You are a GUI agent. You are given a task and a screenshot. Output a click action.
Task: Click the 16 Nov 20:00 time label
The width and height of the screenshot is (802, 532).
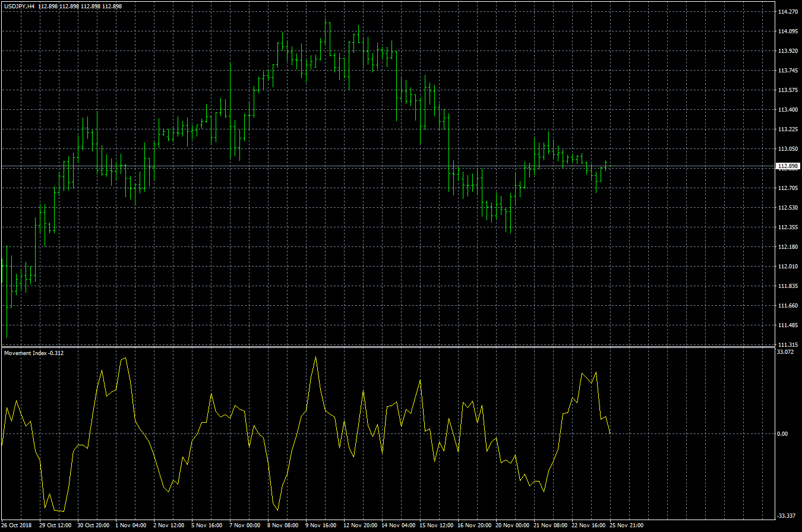(475, 525)
